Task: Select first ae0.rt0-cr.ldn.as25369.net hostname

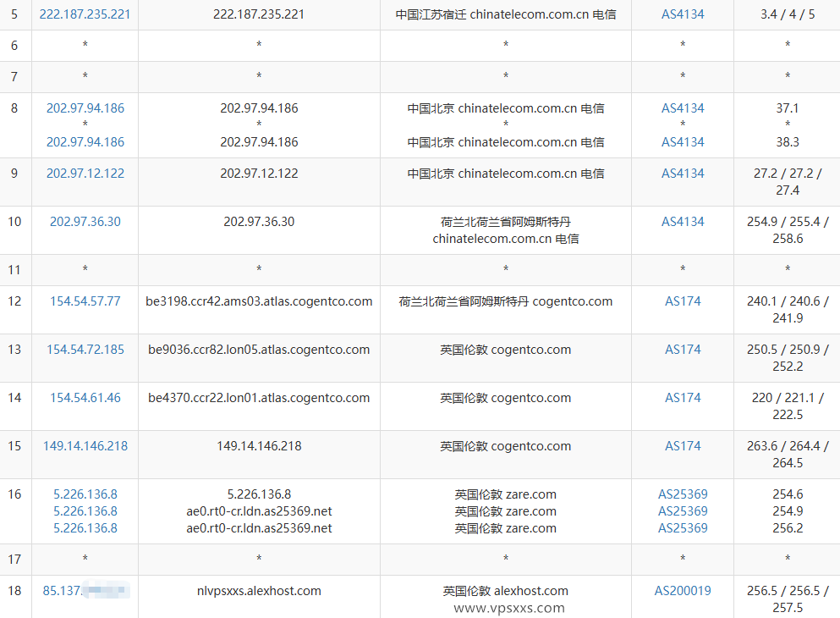Action: [259, 511]
